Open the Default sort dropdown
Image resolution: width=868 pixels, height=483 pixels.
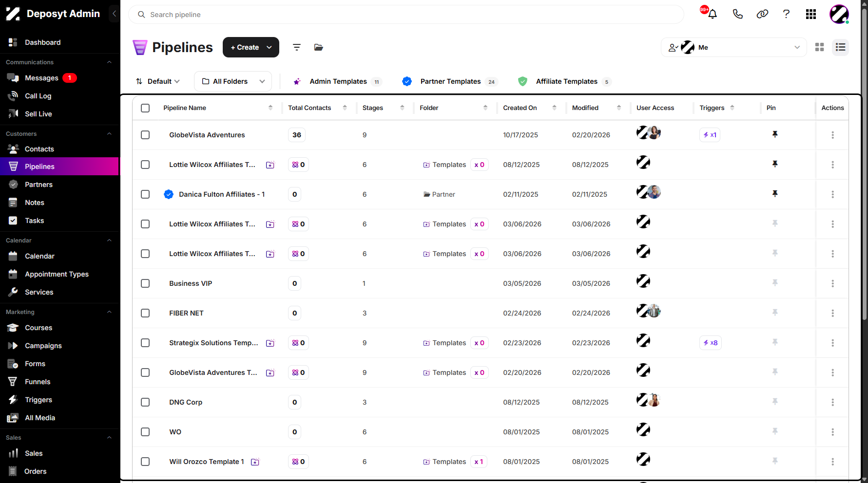click(x=158, y=81)
